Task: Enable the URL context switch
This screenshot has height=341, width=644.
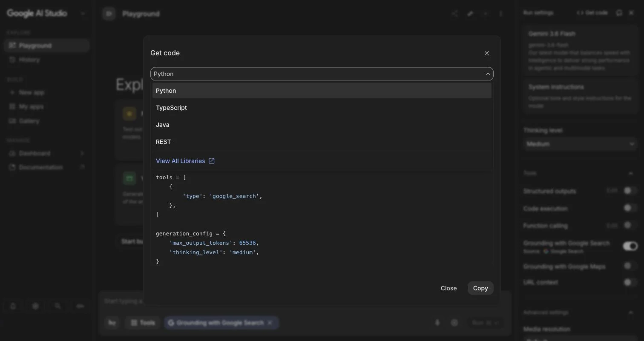Action: (630, 282)
